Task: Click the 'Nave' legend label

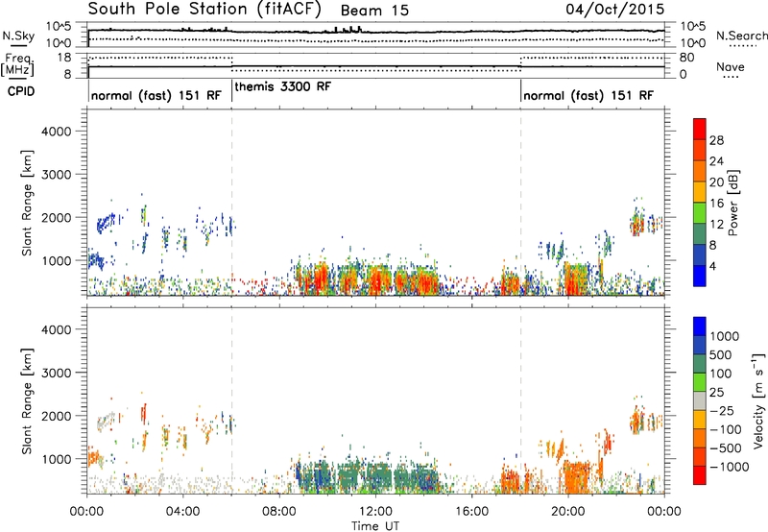Action: pos(731,67)
